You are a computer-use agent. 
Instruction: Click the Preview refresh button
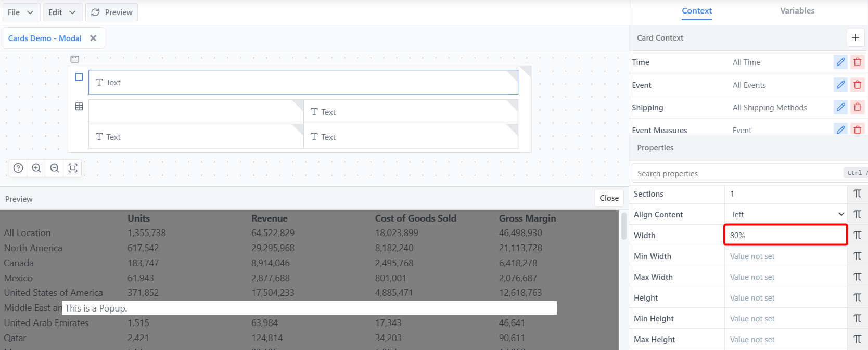pyautogui.click(x=112, y=12)
